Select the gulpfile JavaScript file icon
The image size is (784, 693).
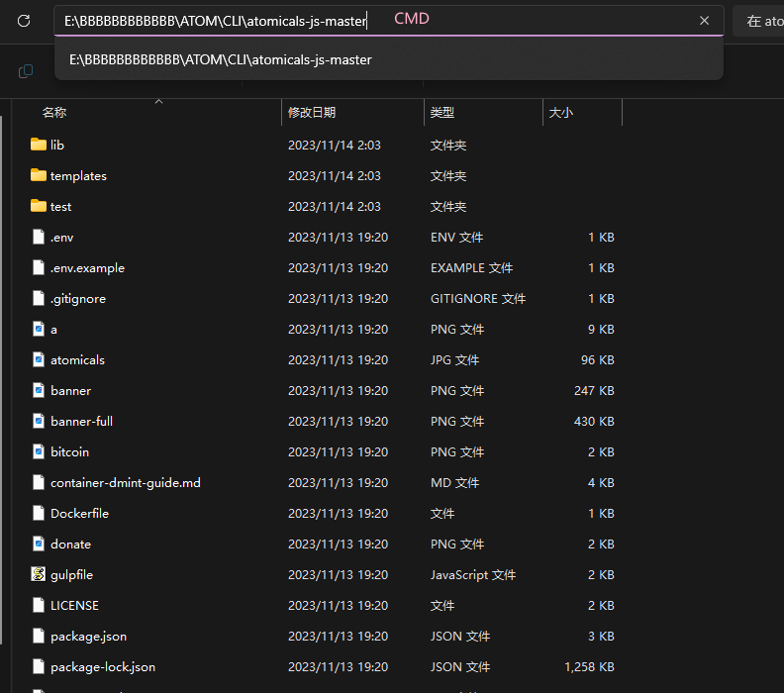click(x=39, y=574)
